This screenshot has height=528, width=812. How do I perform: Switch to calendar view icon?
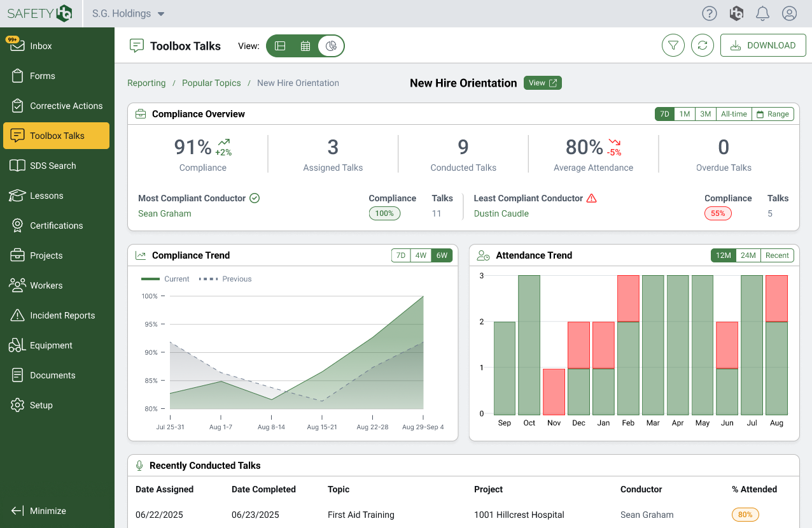tap(305, 46)
